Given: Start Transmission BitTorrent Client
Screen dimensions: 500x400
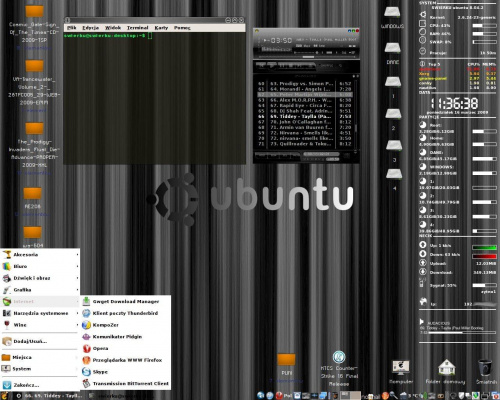Looking at the screenshot, I should tap(126, 383).
